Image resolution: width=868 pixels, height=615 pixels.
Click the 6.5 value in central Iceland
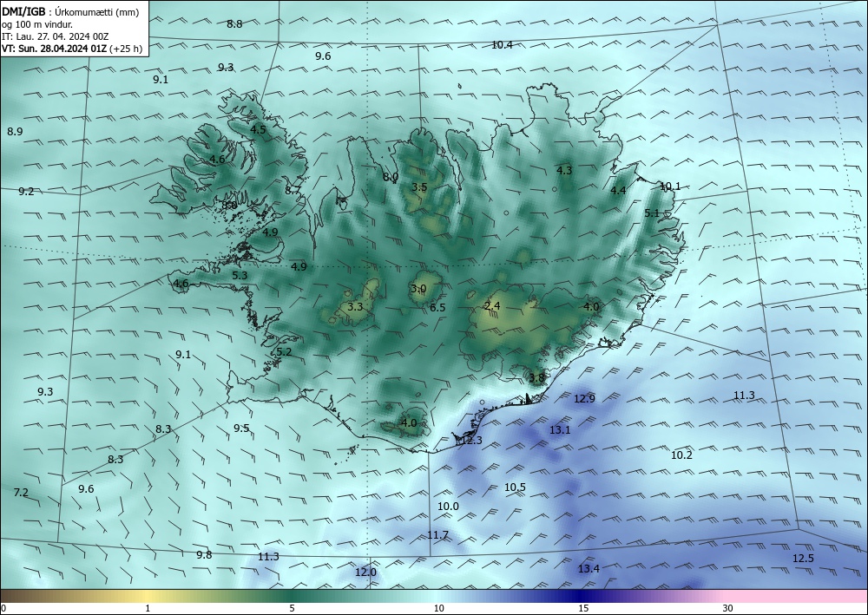[x=437, y=307]
